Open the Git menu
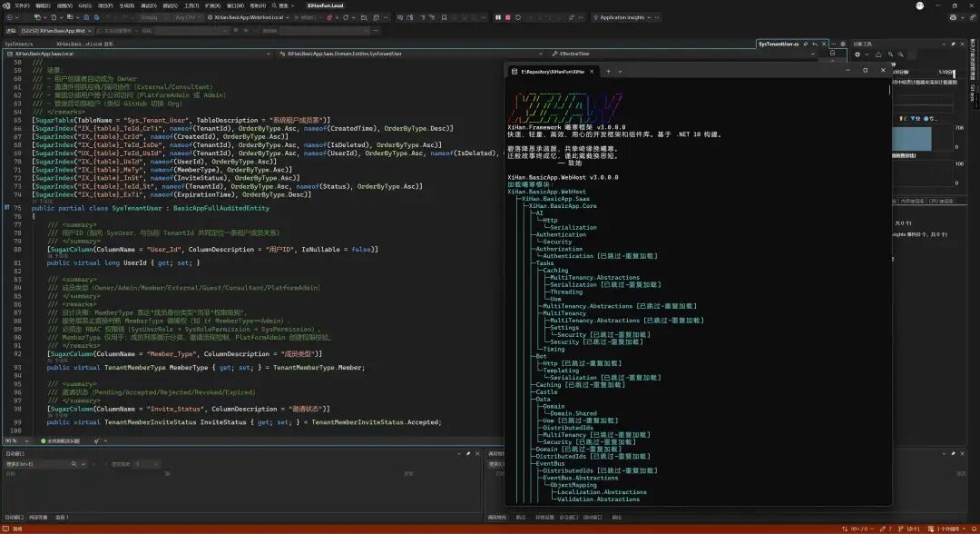 coord(84,5)
